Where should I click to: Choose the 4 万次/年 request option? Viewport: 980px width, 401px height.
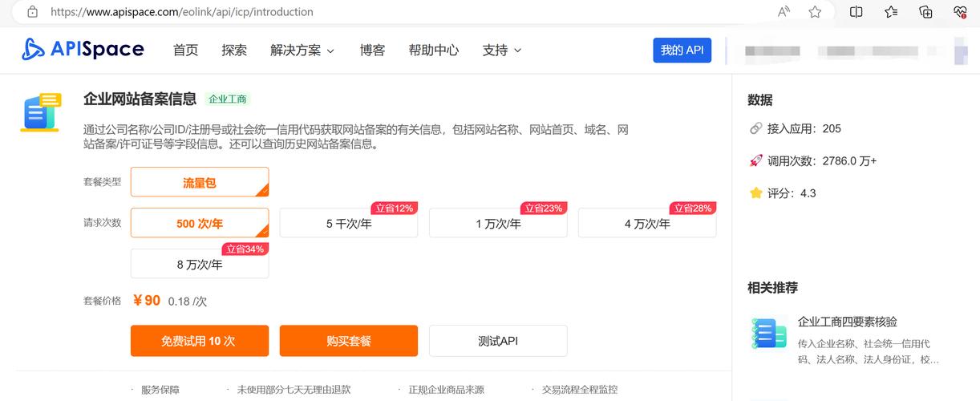pos(646,224)
